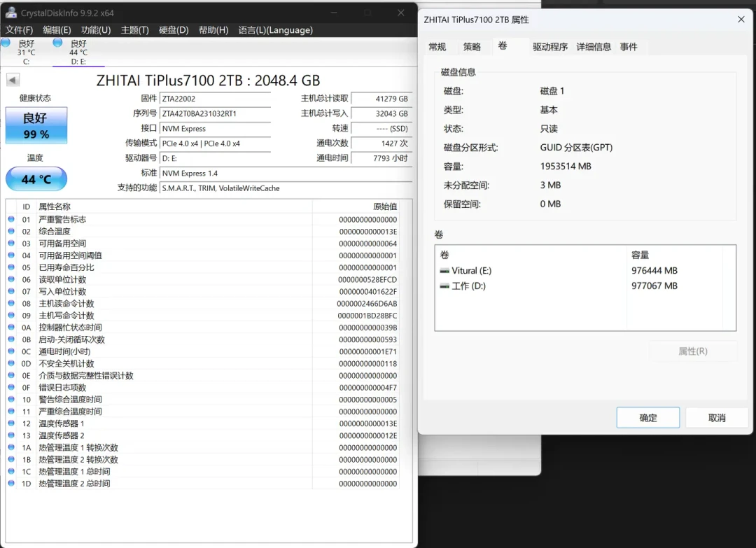The width and height of the screenshot is (756, 548).
Task: Click the 主机总计读取 value 41279 GB
Action: 381,99
